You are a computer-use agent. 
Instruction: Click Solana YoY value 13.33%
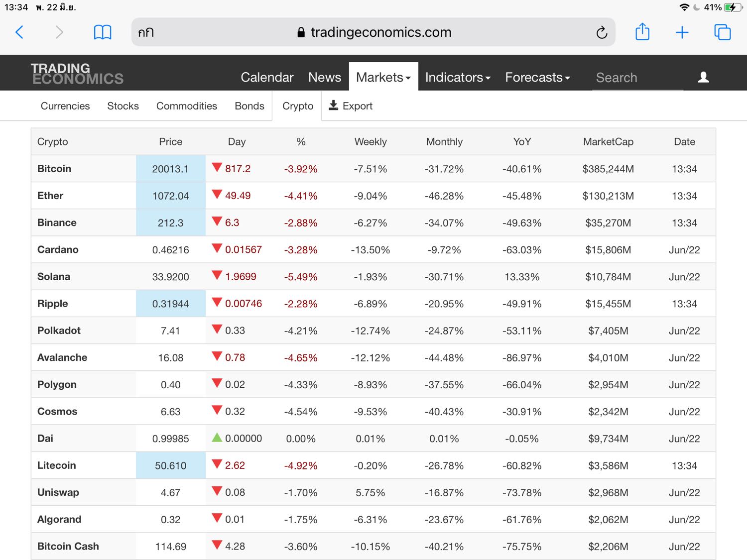[x=522, y=277]
